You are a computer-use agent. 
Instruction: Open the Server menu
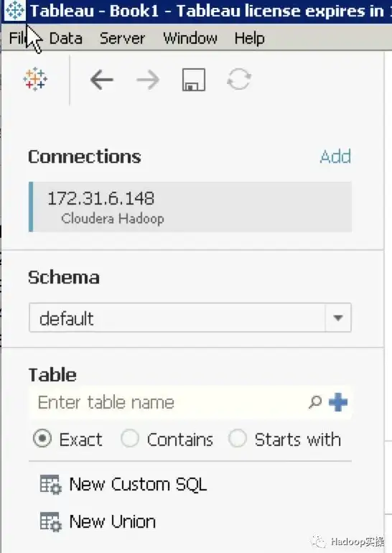tap(122, 38)
